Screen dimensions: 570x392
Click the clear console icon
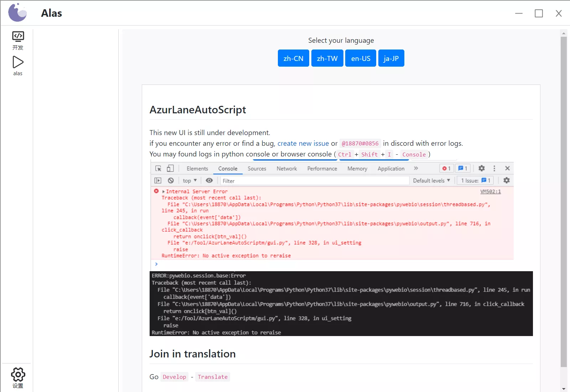(x=171, y=181)
